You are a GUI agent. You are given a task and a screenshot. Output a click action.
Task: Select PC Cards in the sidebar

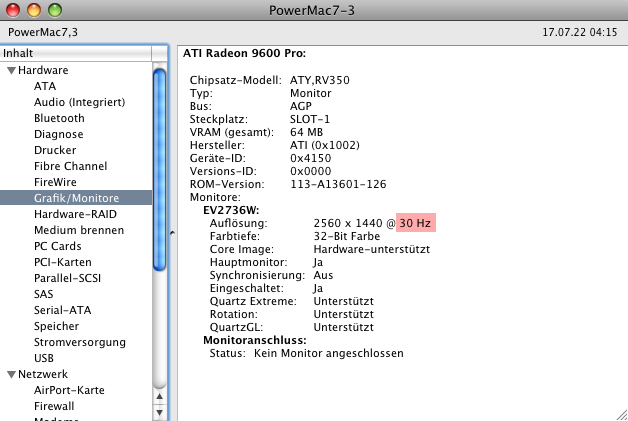[x=58, y=246]
